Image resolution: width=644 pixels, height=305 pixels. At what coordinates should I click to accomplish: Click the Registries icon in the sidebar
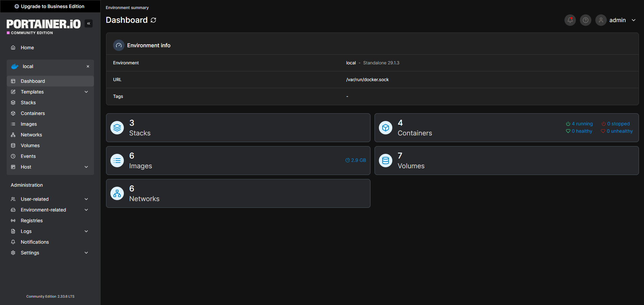(13, 221)
